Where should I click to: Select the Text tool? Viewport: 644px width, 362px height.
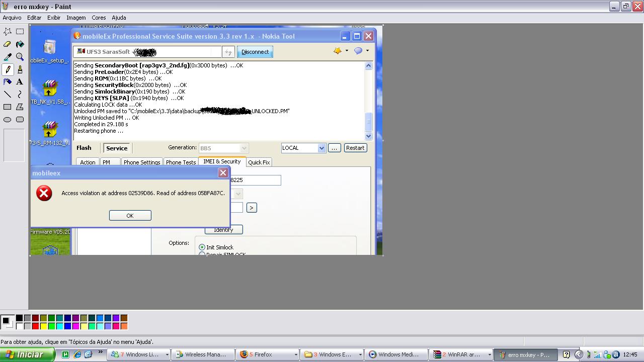point(20,82)
